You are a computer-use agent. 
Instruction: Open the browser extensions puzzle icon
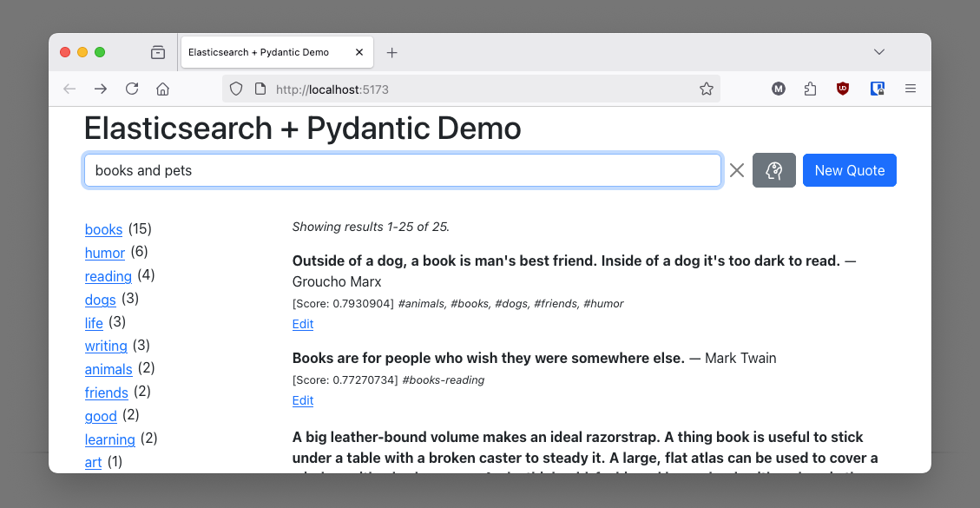(x=810, y=89)
